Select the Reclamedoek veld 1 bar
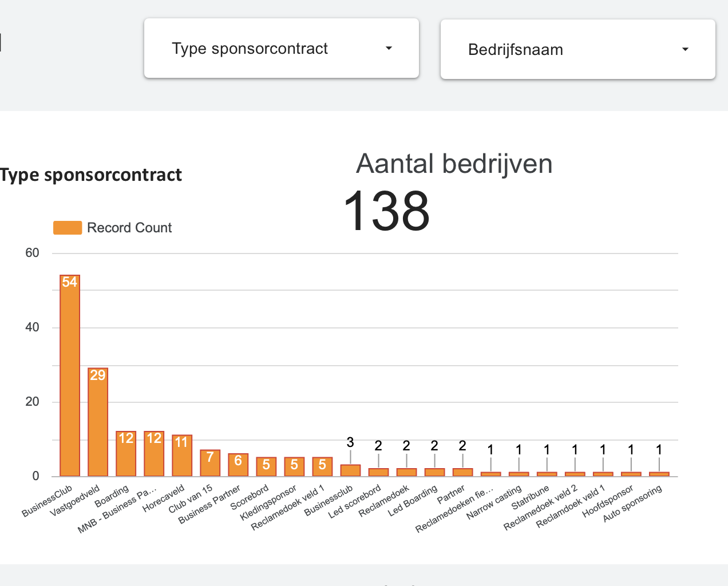Image resolution: width=728 pixels, height=586 pixels. click(x=322, y=467)
